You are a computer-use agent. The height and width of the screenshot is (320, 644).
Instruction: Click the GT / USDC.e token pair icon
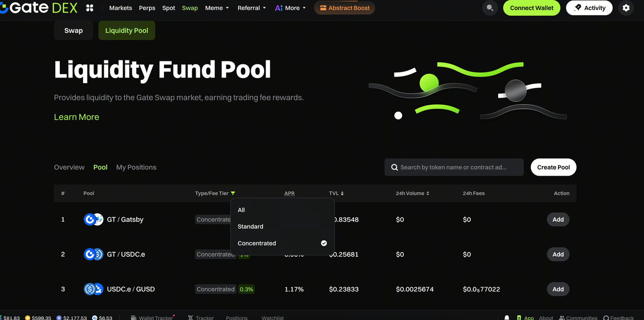point(93,254)
